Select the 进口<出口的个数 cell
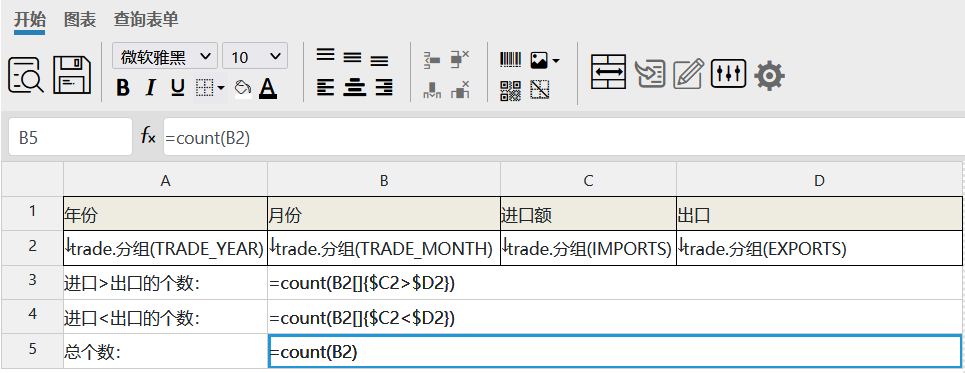Image resolution: width=965 pixels, height=373 pixels. click(x=165, y=318)
